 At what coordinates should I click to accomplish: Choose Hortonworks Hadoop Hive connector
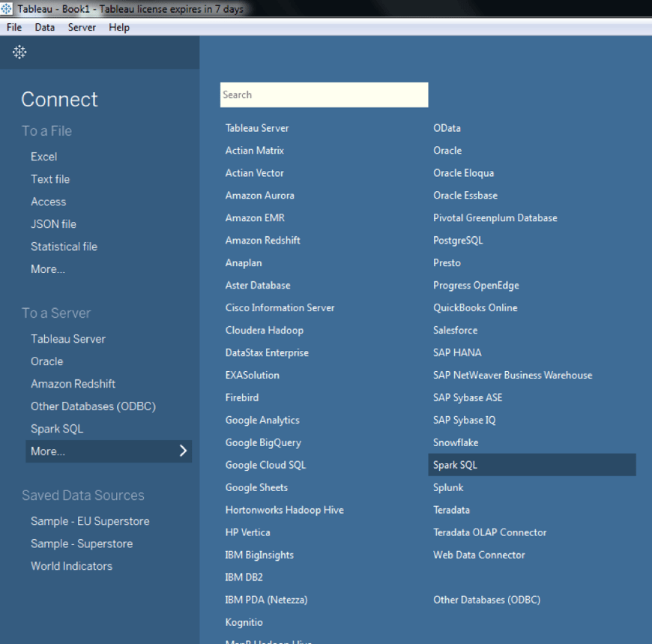point(285,510)
